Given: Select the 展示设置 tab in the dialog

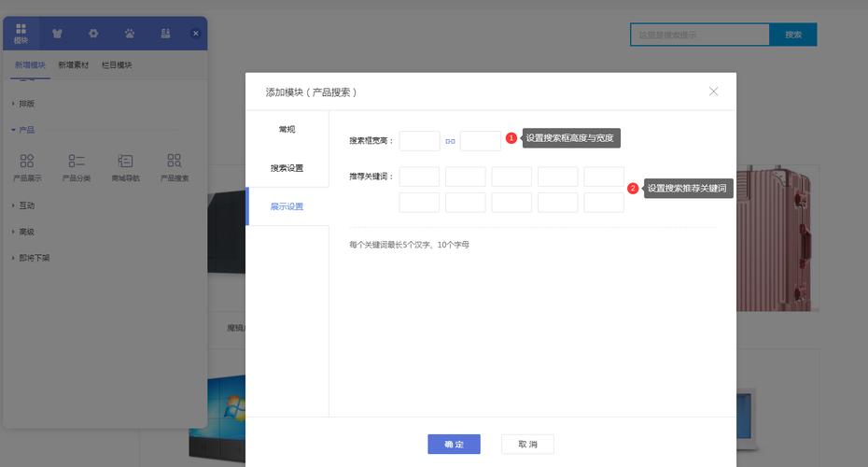Looking at the screenshot, I should coord(287,206).
